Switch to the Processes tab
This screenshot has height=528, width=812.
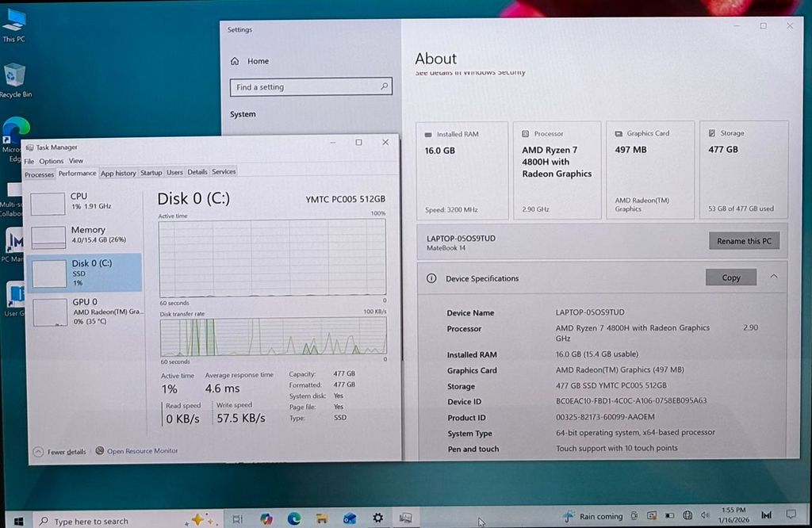pos(39,174)
